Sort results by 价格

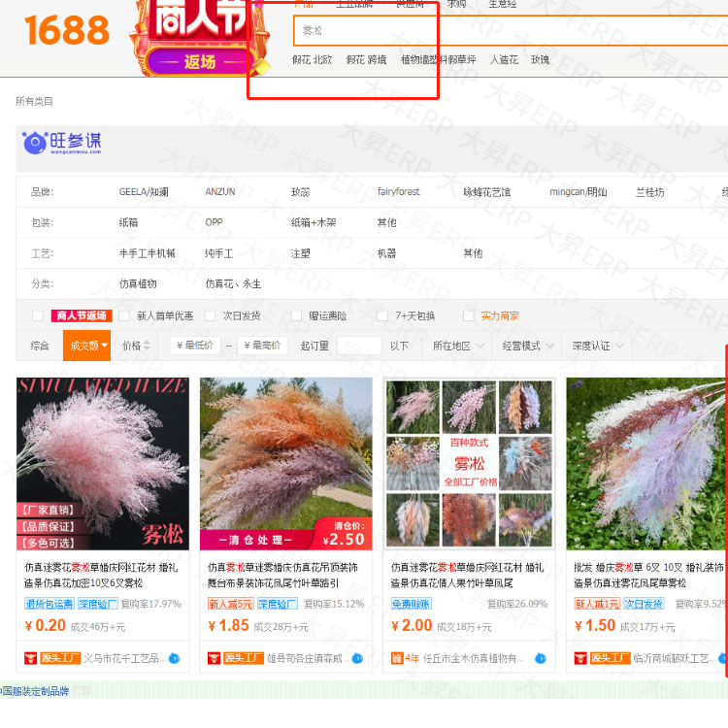[x=135, y=346]
